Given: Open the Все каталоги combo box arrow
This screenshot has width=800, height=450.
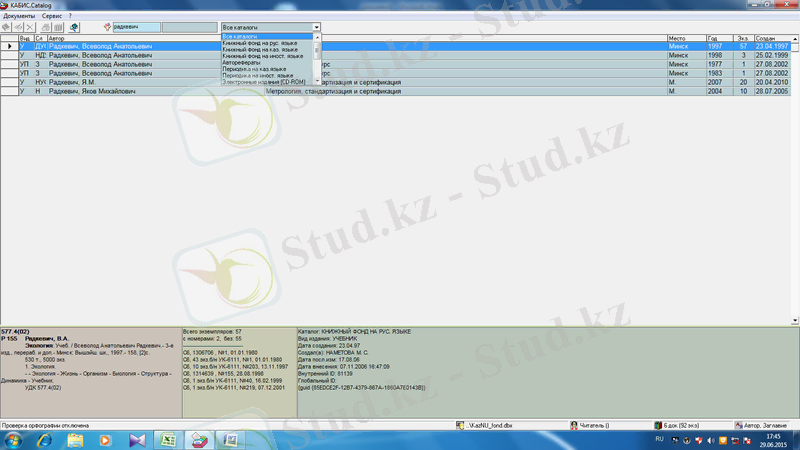Looking at the screenshot, I should point(316,27).
